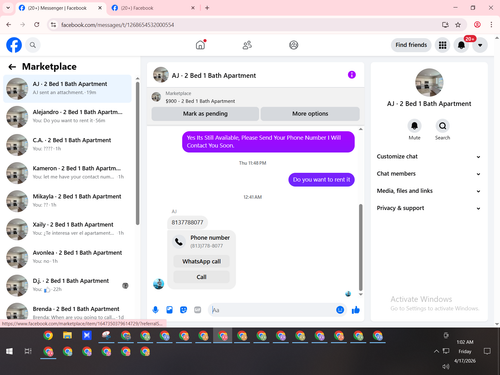This screenshot has width=500, height=375.
Task: Click the listing thumbnail in Marketplace banner
Action: [x=156, y=97]
